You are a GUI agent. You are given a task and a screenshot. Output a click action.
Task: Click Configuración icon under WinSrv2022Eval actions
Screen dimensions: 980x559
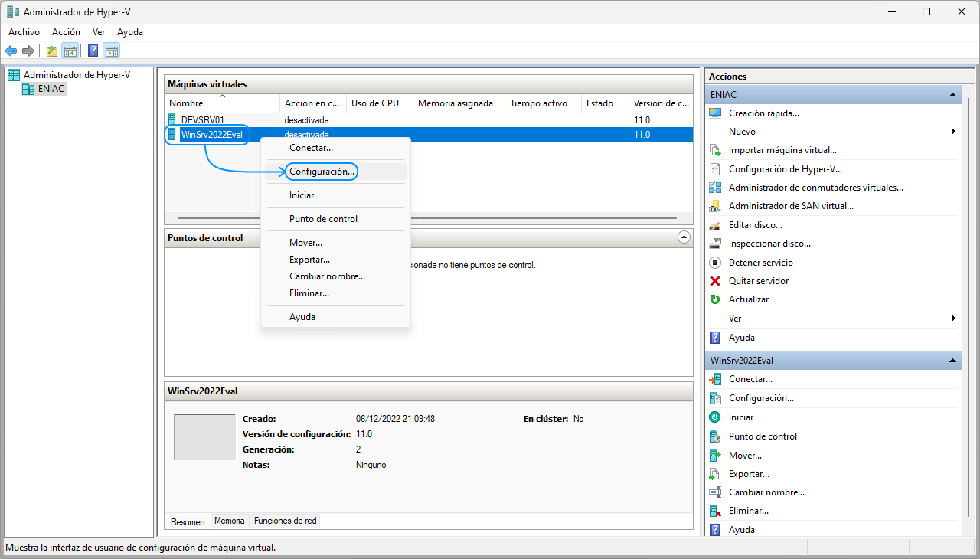(x=715, y=398)
